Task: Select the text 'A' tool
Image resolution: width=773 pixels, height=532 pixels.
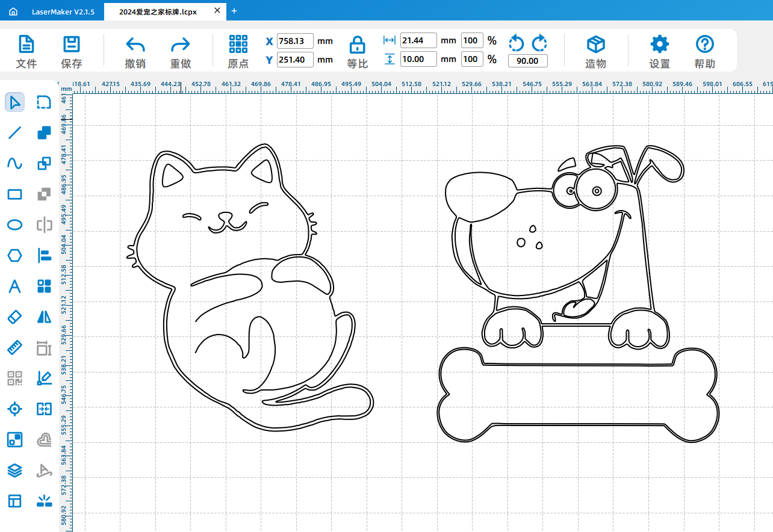Action: click(x=15, y=286)
